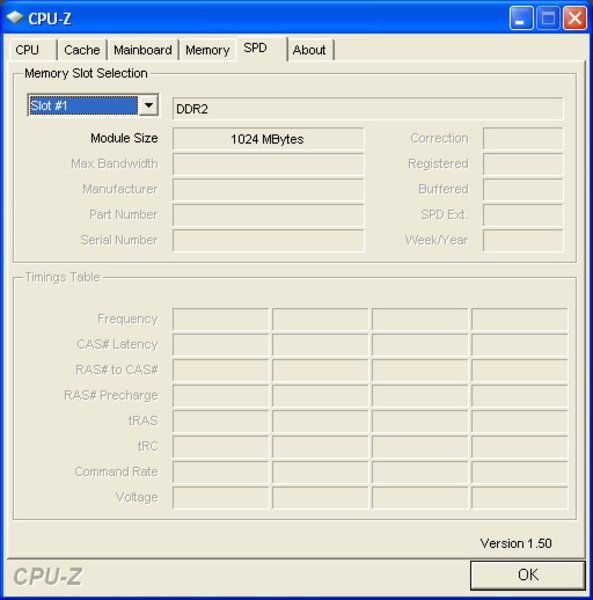Screen dimensions: 593x600
Task: Click the disabled maximize button
Action: pos(548,18)
